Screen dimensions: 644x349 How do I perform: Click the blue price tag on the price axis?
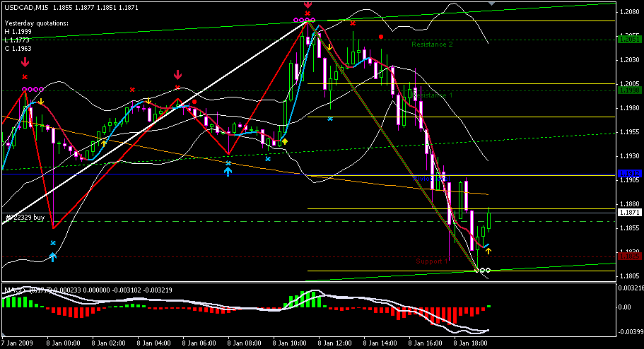click(628, 173)
